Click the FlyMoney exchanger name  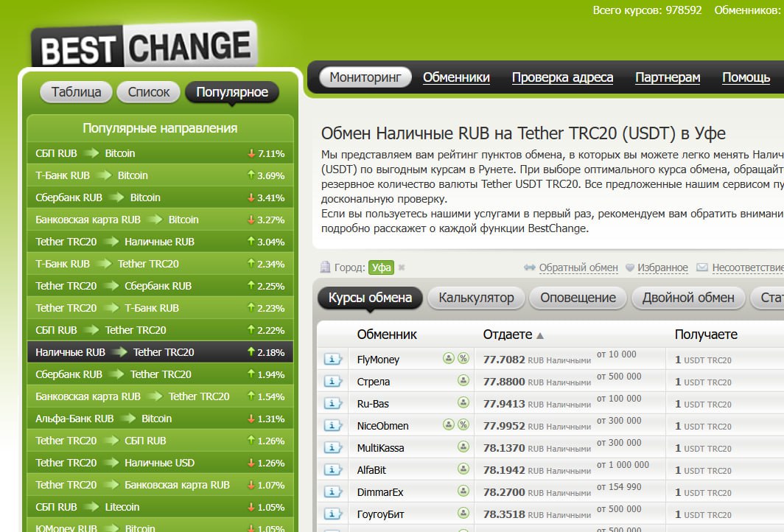(x=378, y=360)
